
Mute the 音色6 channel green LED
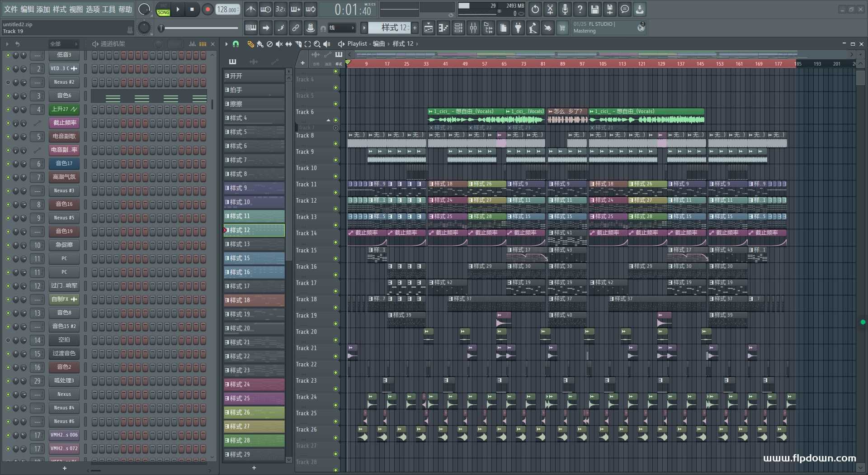pyautogui.click(x=8, y=96)
